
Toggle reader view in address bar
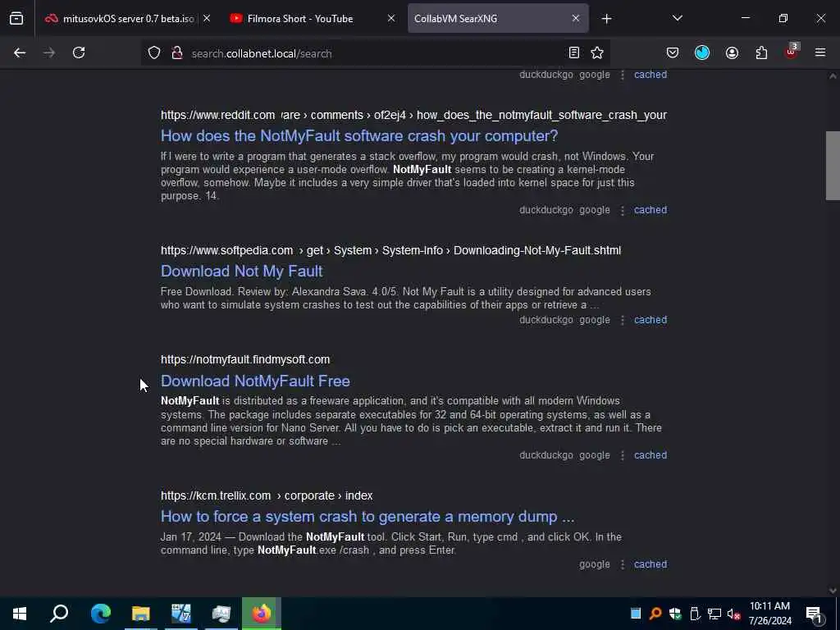[x=573, y=52]
